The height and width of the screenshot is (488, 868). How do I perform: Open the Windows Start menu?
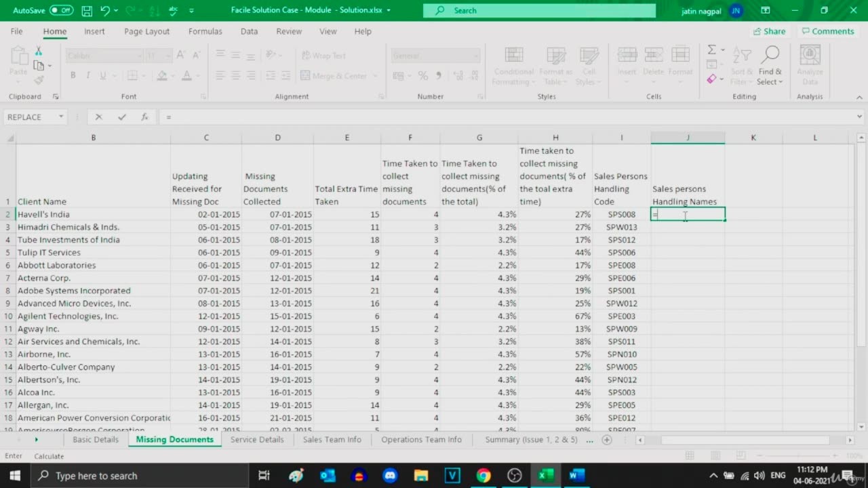(x=15, y=475)
